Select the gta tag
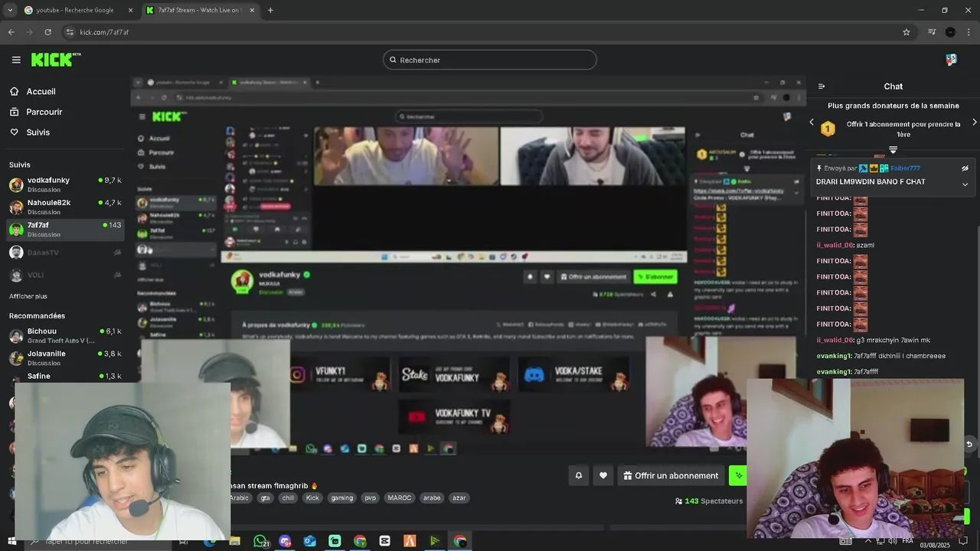The height and width of the screenshot is (551, 980). pyautogui.click(x=265, y=497)
